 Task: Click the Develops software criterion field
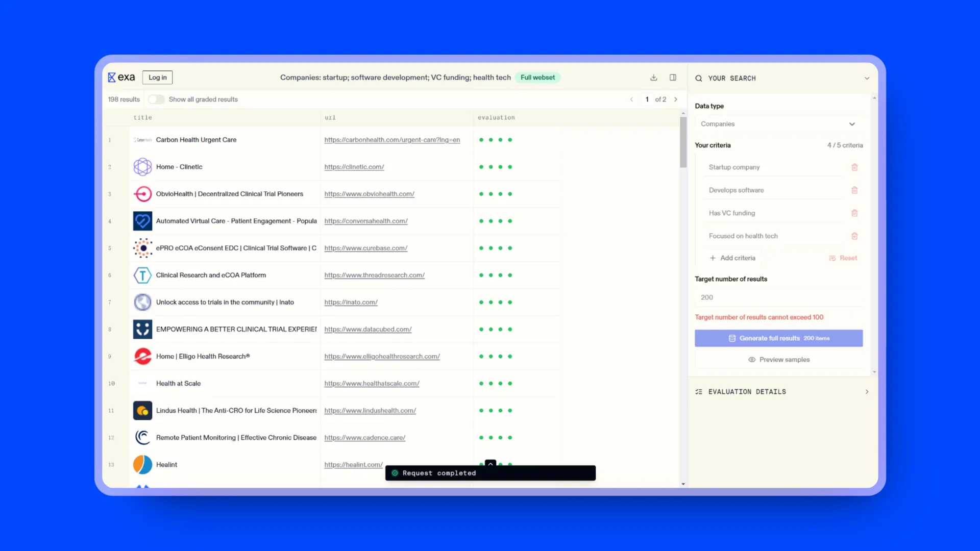(x=773, y=190)
